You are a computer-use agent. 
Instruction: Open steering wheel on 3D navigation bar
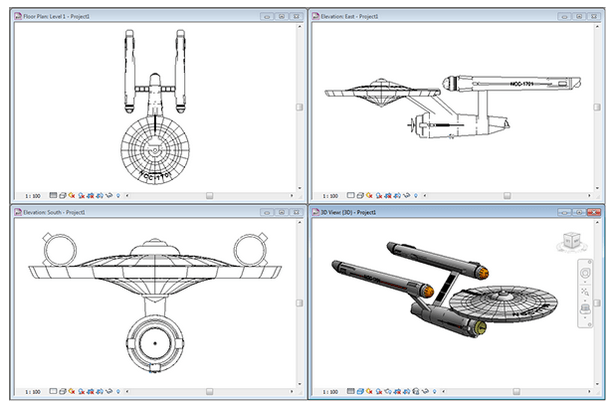point(587,270)
